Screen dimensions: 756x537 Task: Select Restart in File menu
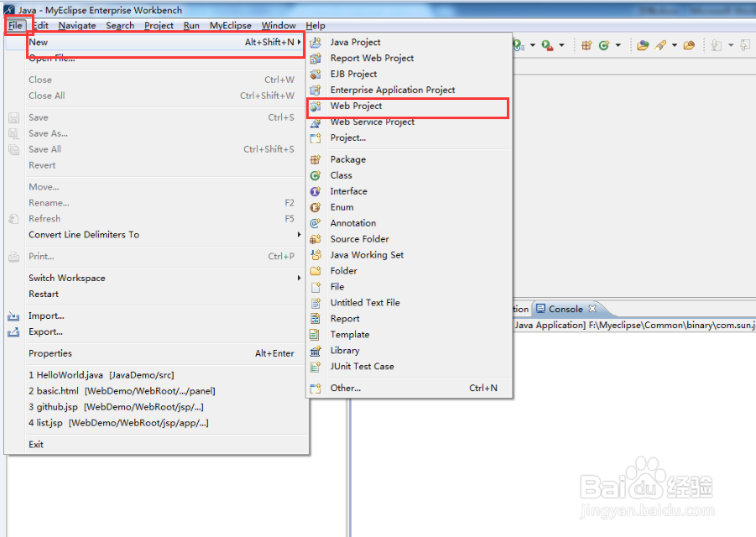coord(157,294)
